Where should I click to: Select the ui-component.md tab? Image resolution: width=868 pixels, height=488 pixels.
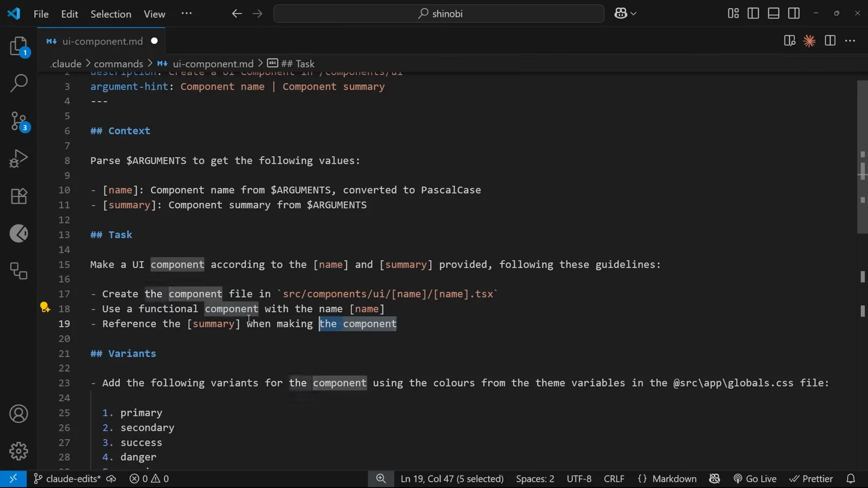102,41
